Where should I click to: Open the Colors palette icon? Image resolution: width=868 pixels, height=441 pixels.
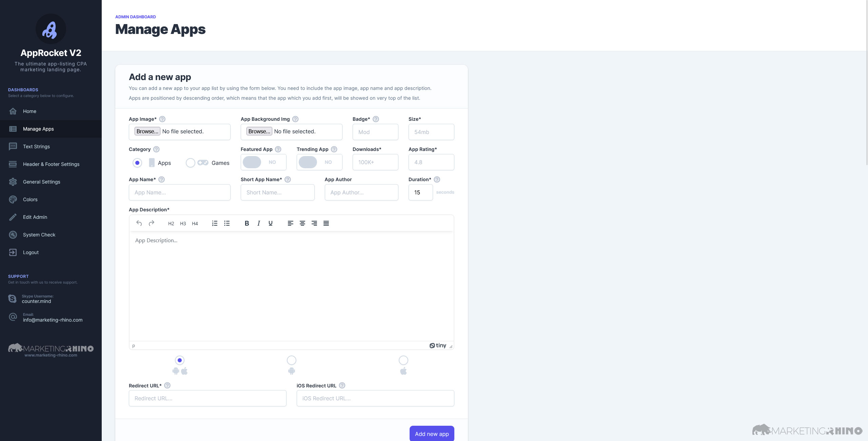click(13, 199)
